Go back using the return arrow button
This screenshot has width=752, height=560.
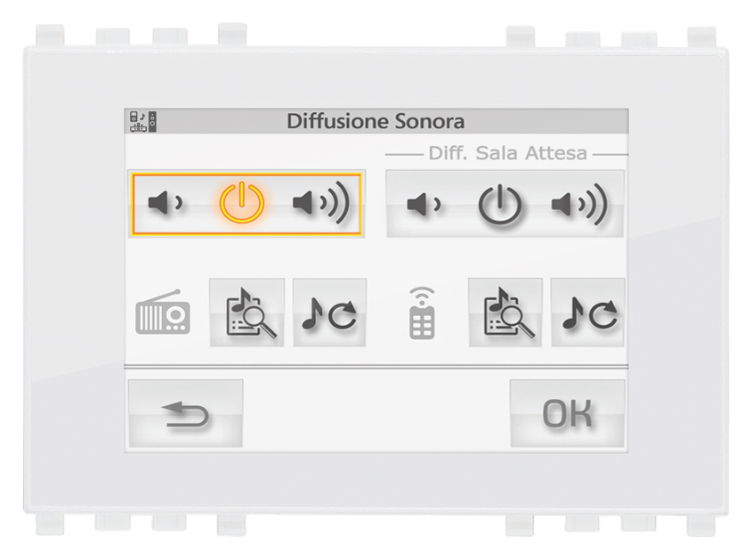(x=186, y=414)
